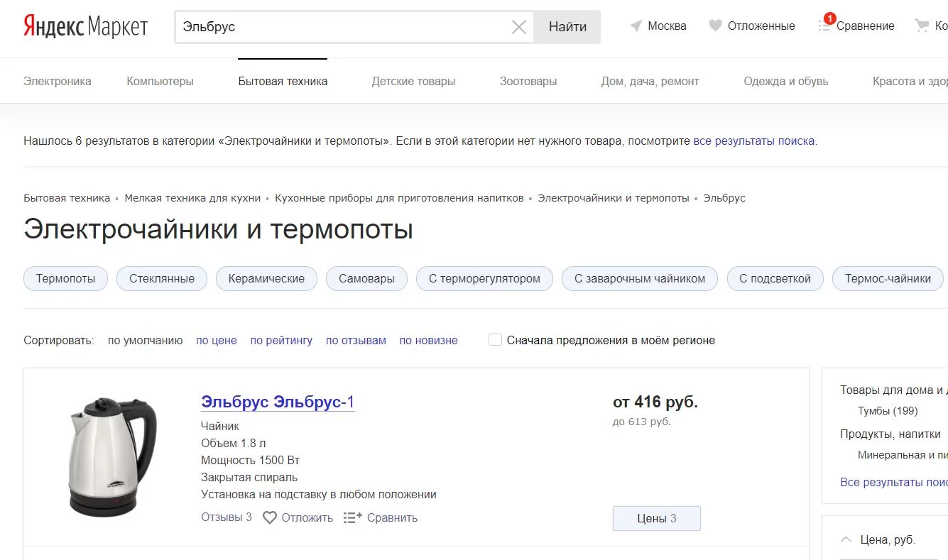Open the shopping cart icon
948x560 pixels.
pyautogui.click(x=922, y=26)
